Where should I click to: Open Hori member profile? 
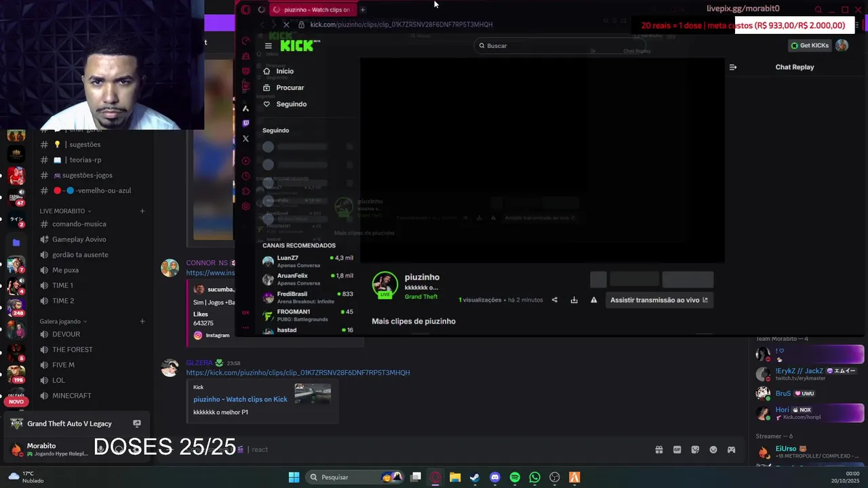810,413
